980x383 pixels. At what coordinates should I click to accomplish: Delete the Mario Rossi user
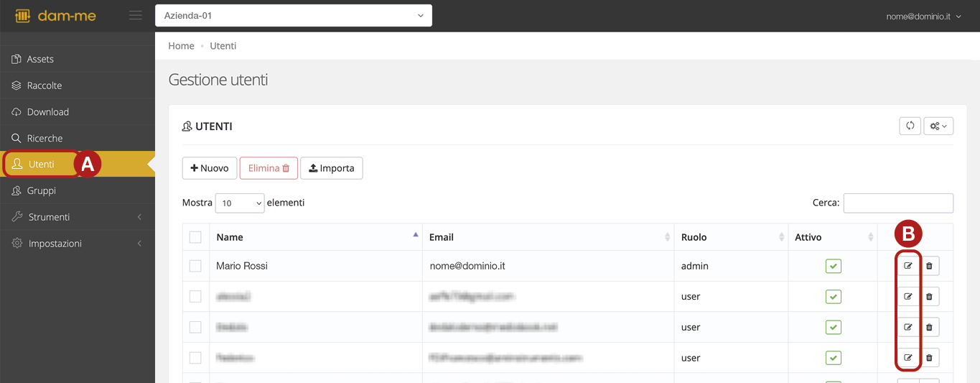929,266
